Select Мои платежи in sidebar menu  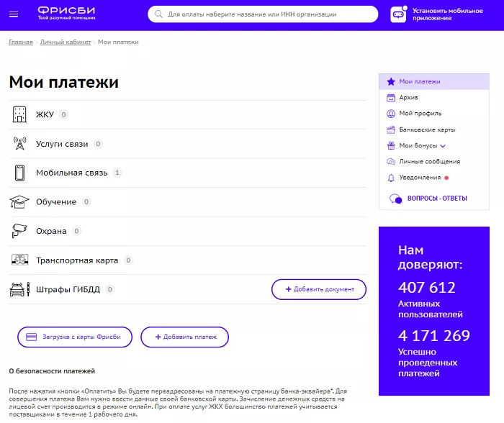(434, 81)
